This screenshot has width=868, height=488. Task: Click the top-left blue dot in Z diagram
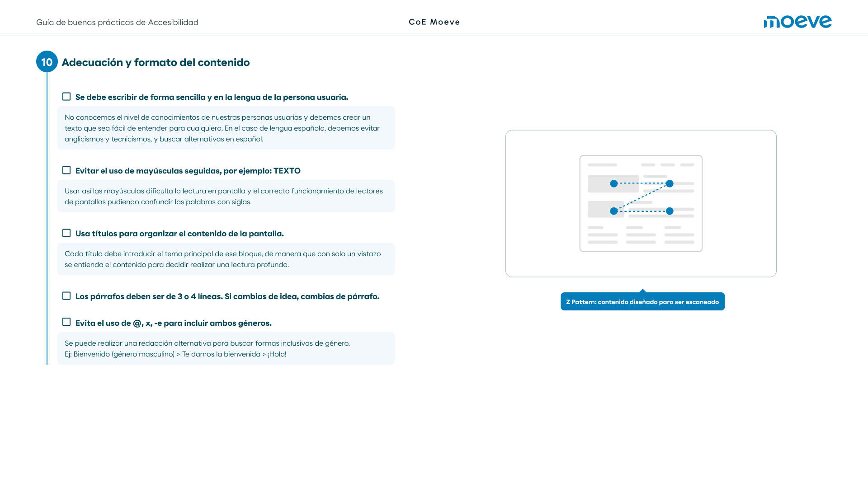[613, 183]
